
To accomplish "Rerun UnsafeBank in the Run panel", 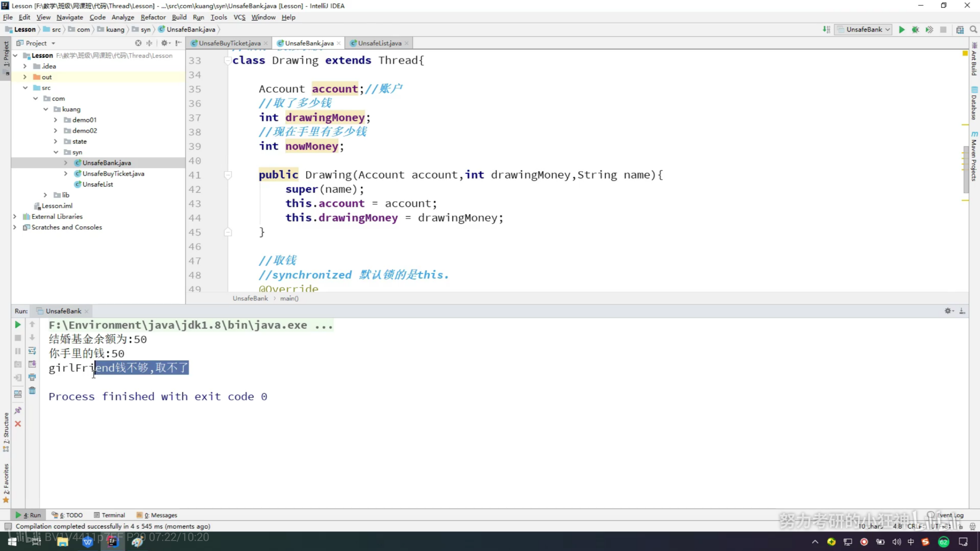I will point(18,325).
